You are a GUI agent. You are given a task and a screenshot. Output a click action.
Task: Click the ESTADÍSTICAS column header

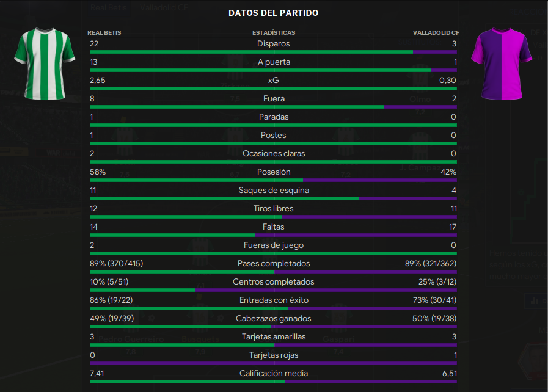tap(274, 32)
